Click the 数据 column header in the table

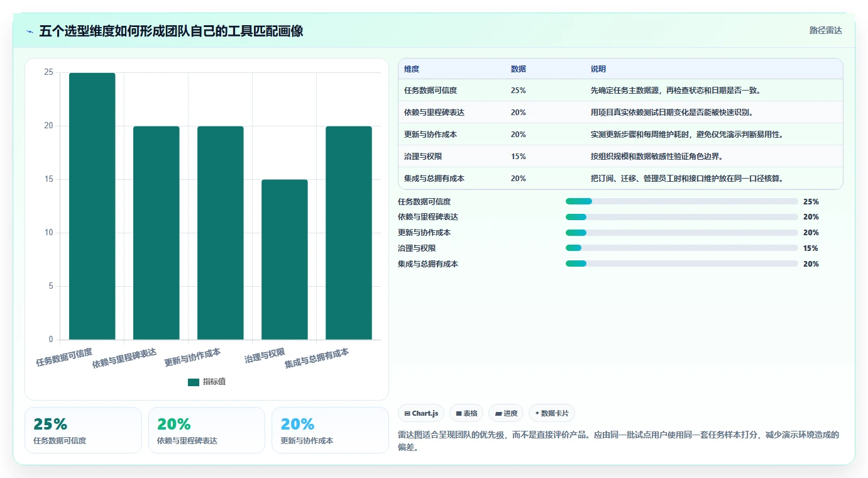(x=519, y=69)
